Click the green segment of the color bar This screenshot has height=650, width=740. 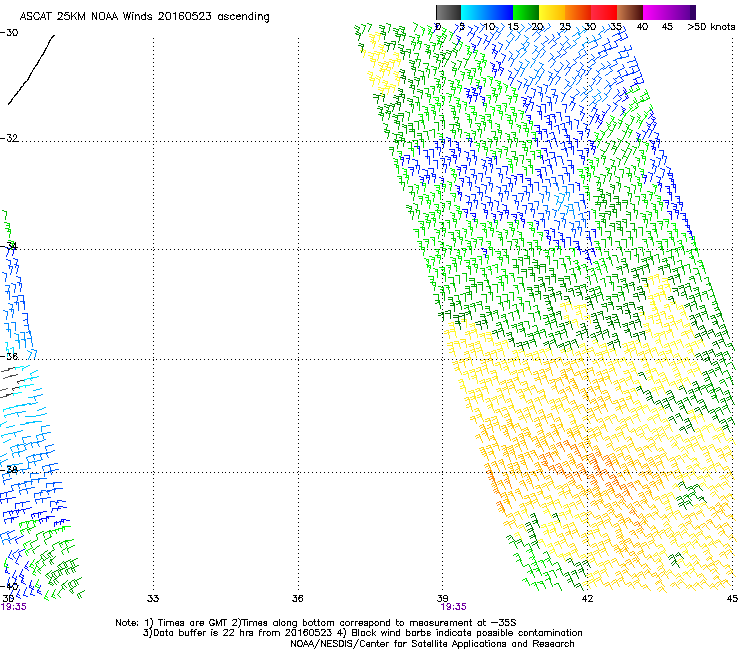pyautogui.click(x=526, y=12)
